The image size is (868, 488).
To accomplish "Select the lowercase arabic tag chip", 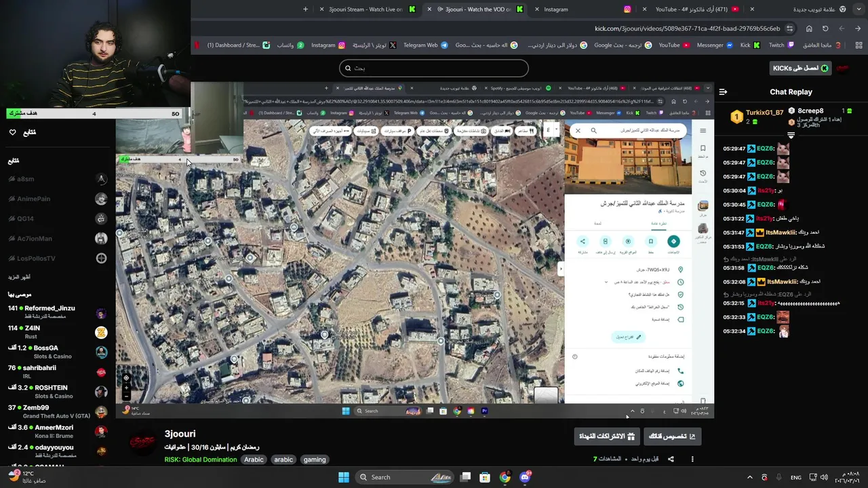I will pyautogui.click(x=283, y=460).
